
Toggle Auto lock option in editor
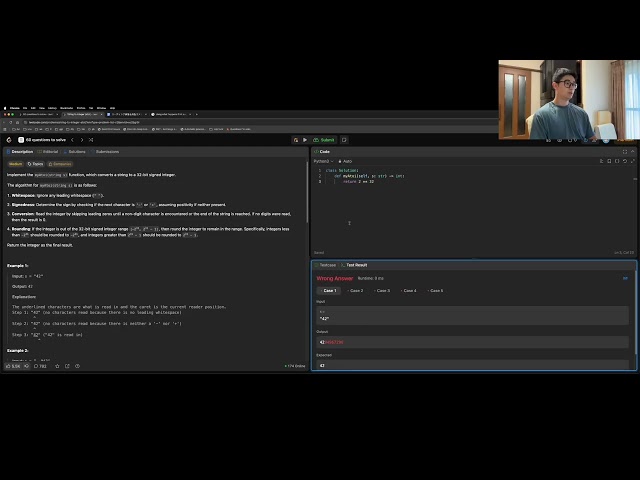(x=345, y=161)
